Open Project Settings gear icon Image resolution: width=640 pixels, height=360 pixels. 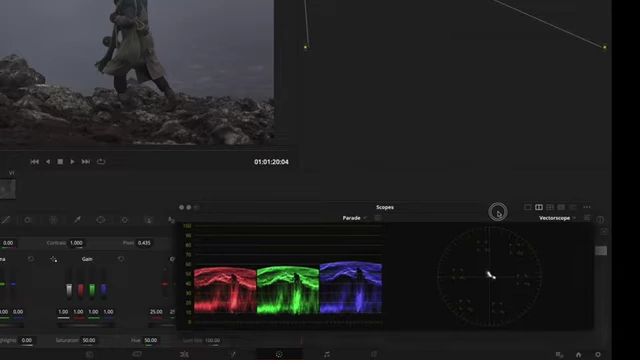coord(598,355)
